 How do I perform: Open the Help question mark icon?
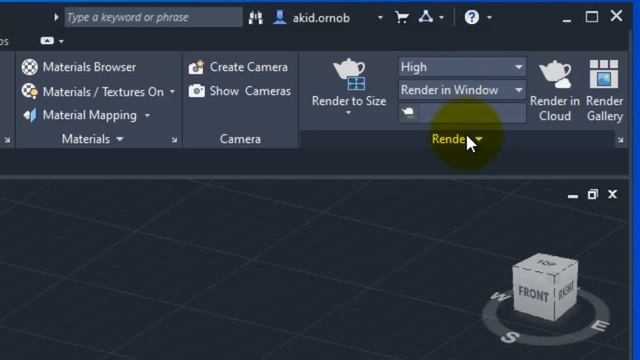point(471,17)
